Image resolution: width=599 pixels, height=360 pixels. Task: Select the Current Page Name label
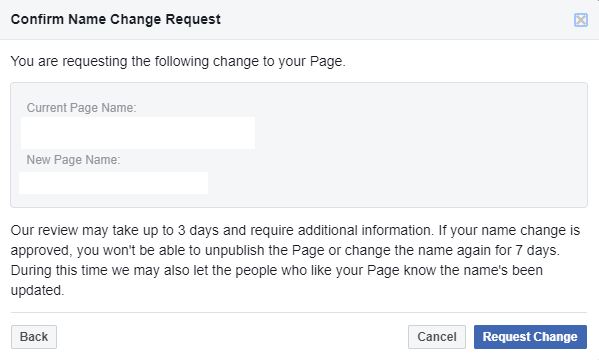point(81,108)
